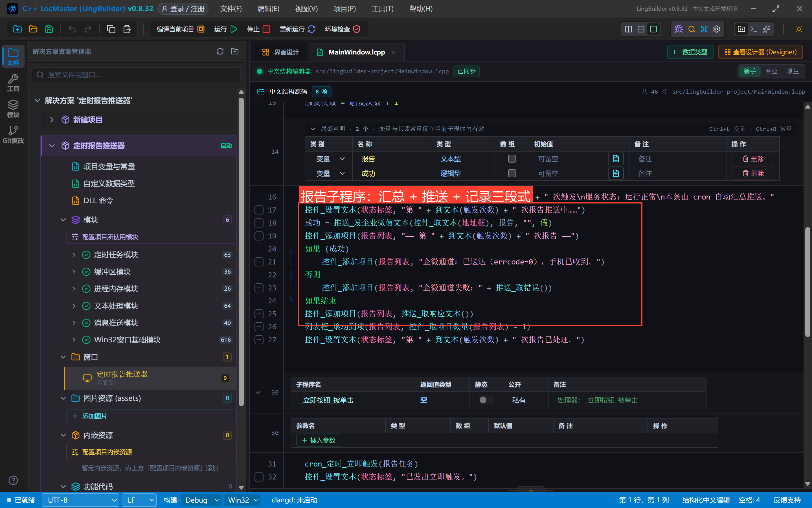The height and width of the screenshot is (508, 812).
Task: Toggle 静态 switch for _立即按钮_被单击
Action: (486, 400)
